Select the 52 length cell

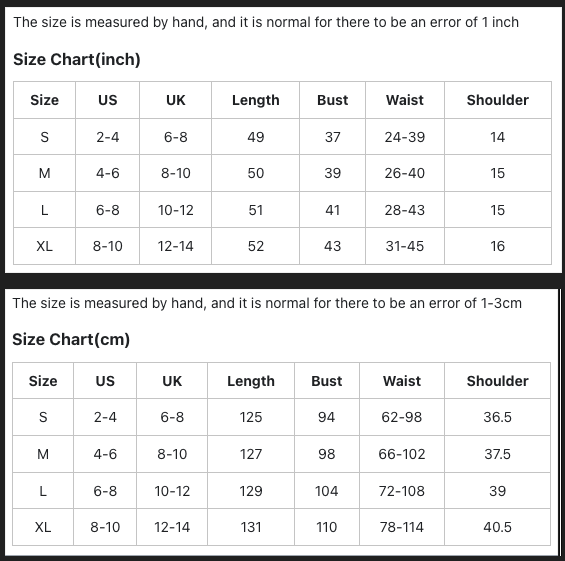[x=255, y=246]
